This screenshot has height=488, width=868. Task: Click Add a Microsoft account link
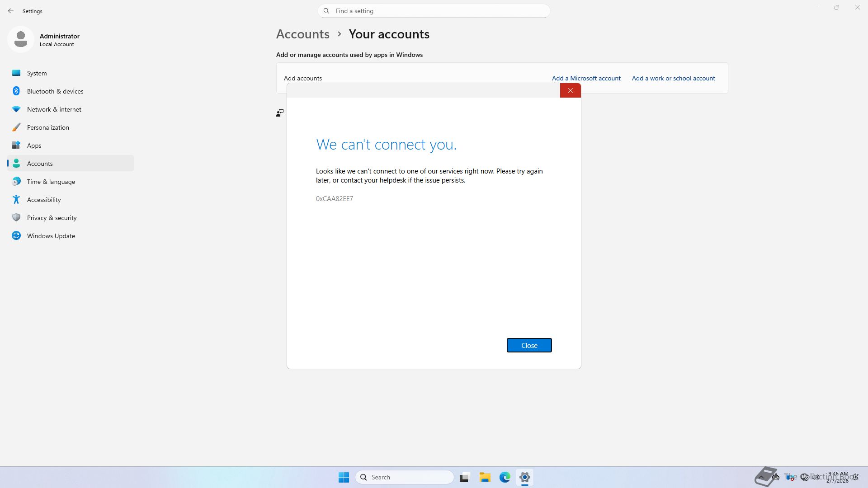(586, 78)
